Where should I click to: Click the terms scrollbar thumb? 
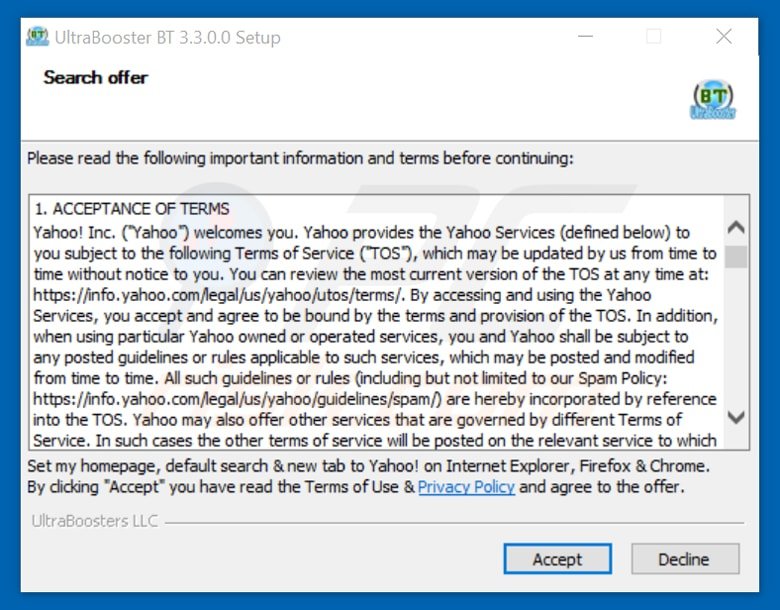point(736,257)
